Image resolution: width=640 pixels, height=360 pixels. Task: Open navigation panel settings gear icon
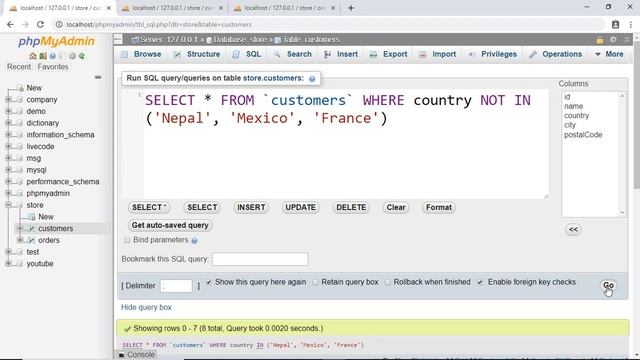(x=72, y=56)
